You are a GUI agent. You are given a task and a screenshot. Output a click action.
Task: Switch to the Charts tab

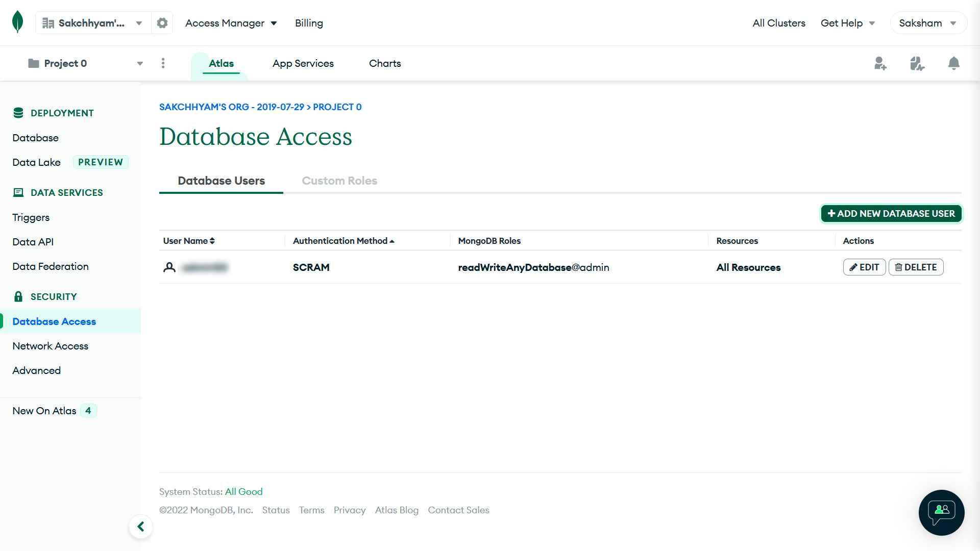click(385, 63)
